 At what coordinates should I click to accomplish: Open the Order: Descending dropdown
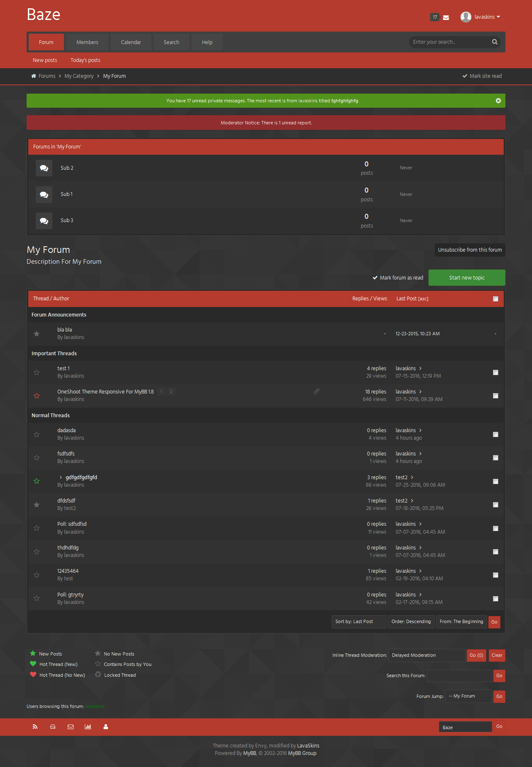(411, 622)
